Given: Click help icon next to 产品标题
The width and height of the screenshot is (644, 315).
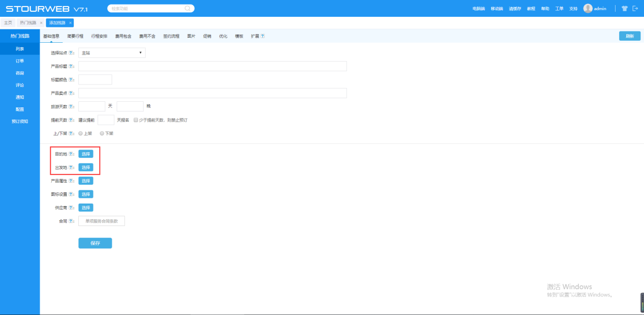Looking at the screenshot, I should click(x=71, y=66).
